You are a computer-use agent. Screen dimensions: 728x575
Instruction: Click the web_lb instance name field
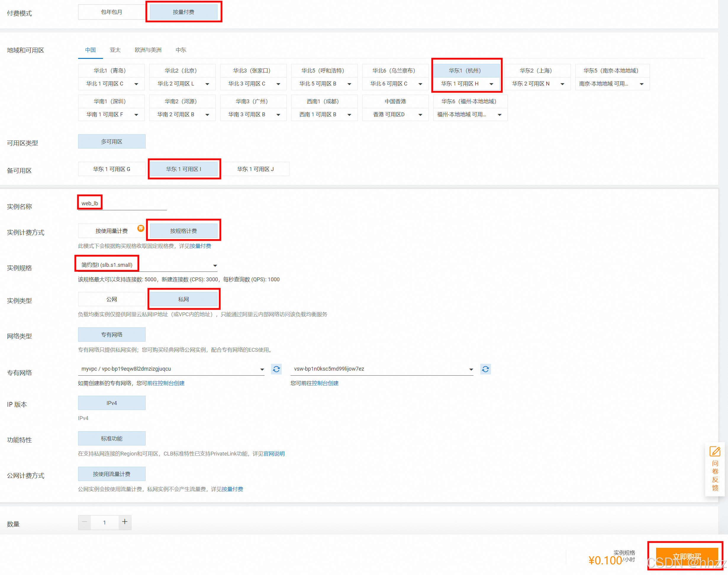[x=122, y=203]
